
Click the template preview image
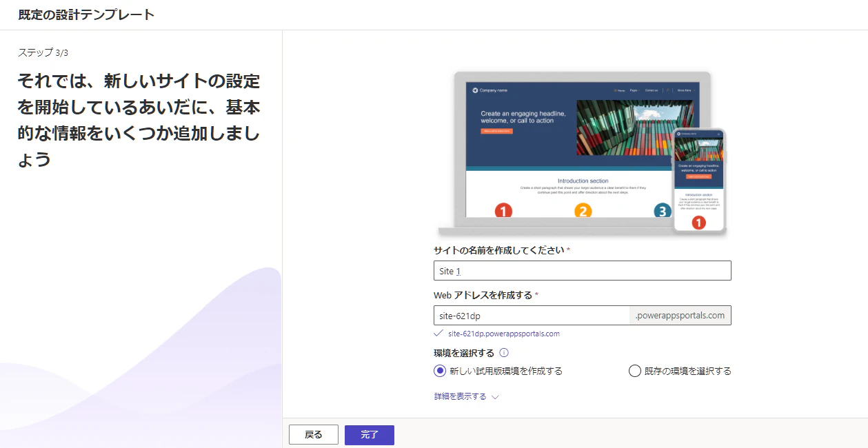pyautogui.click(x=583, y=153)
